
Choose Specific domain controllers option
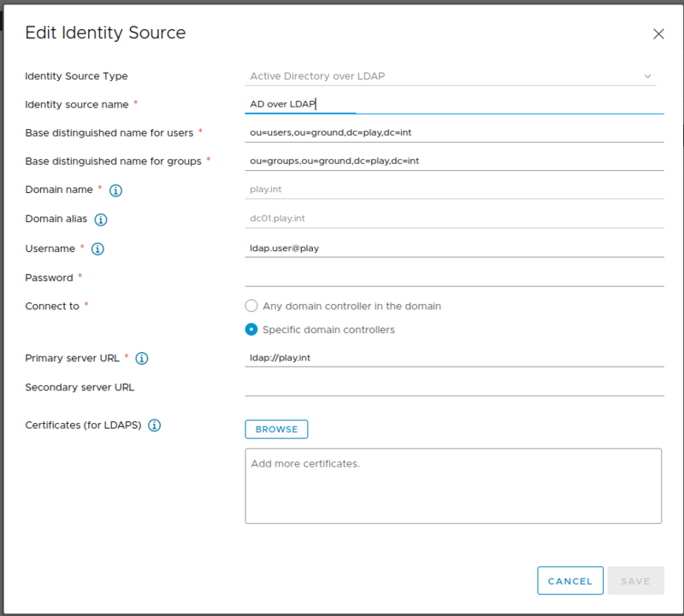pos(252,329)
